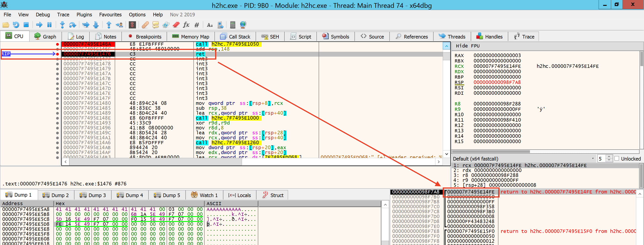644x245 pixels.
Task: Execute till return with up-arrow icon
Action: click(109, 25)
